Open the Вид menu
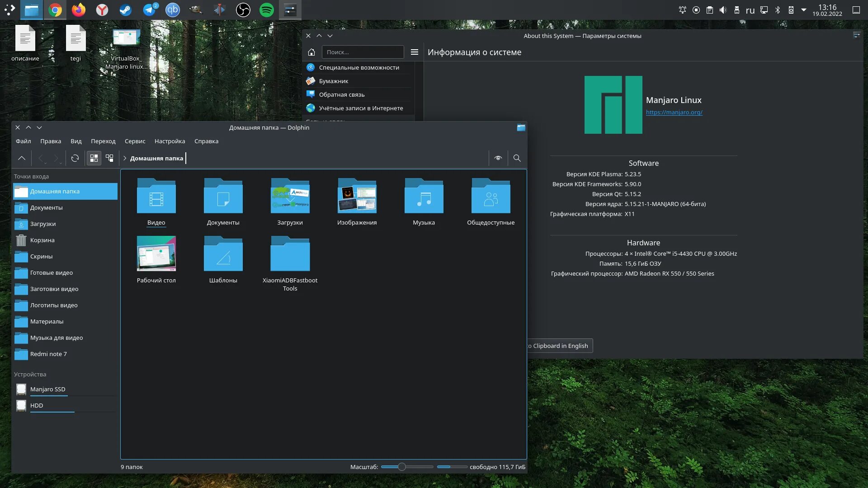This screenshot has height=488, width=868. (x=76, y=141)
